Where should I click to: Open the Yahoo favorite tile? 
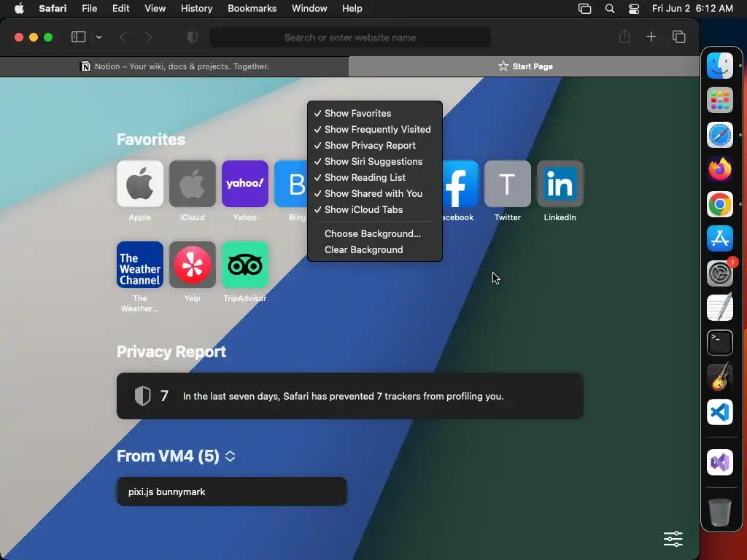pyautogui.click(x=245, y=184)
